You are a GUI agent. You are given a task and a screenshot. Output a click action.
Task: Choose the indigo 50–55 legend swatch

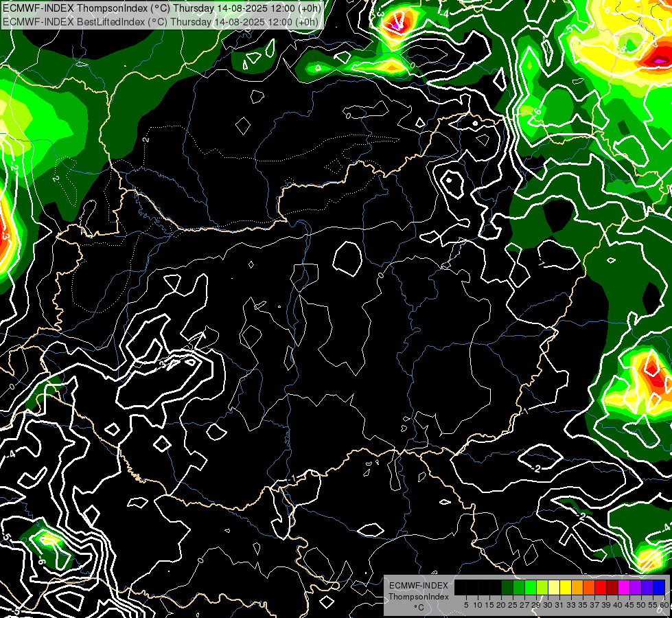[647, 587]
